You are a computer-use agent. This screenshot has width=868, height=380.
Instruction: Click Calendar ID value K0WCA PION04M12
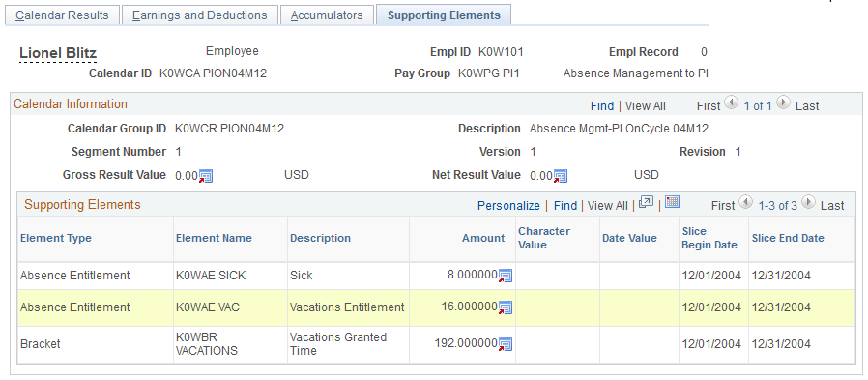[x=213, y=73]
